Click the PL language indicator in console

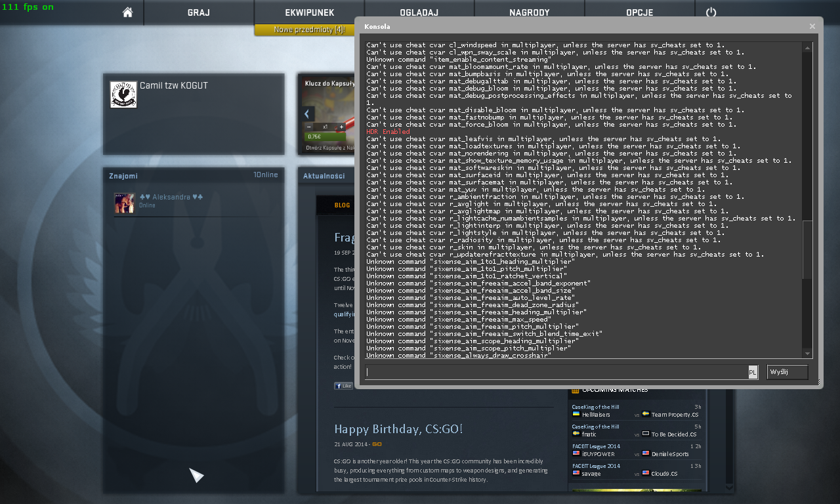(753, 372)
